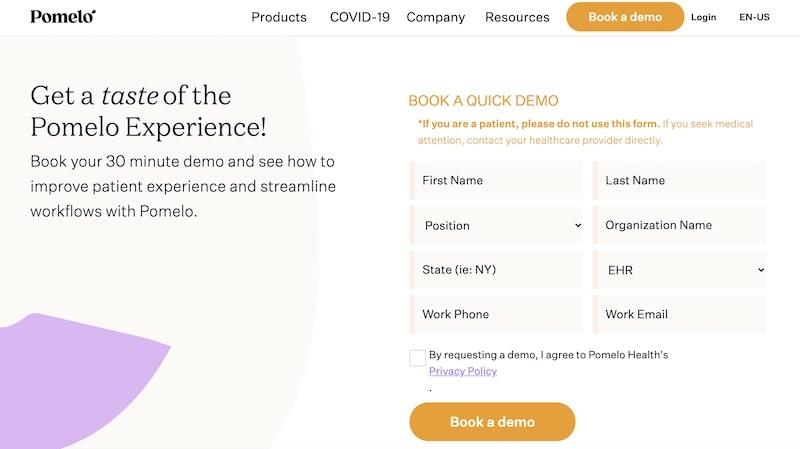The image size is (800, 449).
Task: Click the Position dropdown chevron arrow
Action: click(x=578, y=225)
